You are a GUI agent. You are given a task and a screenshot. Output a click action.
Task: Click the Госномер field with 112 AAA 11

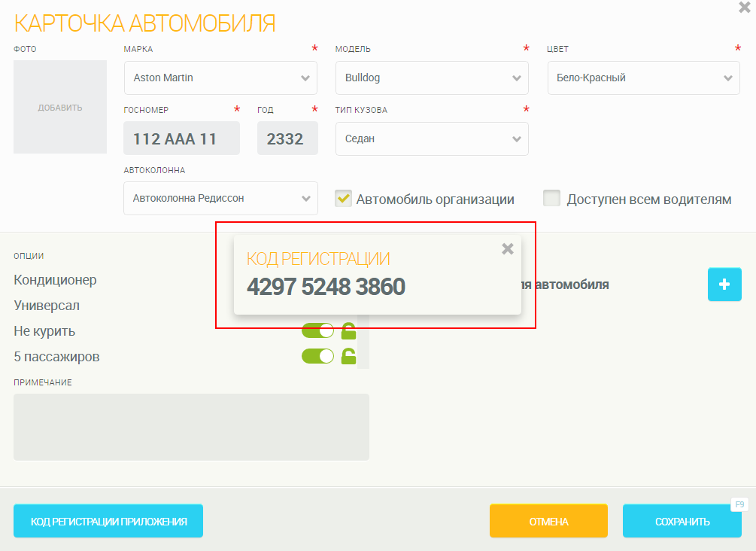(x=181, y=139)
